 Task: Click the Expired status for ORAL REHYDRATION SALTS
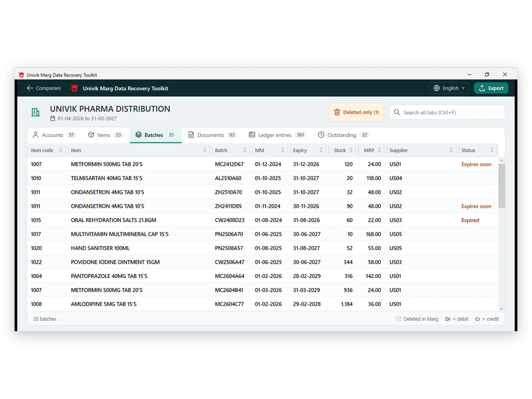pos(470,220)
